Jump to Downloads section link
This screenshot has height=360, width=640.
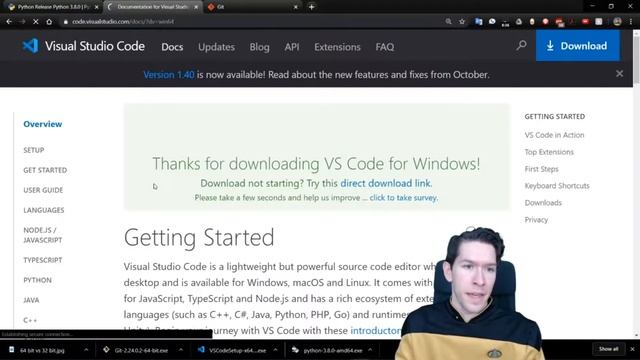click(x=543, y=203)
